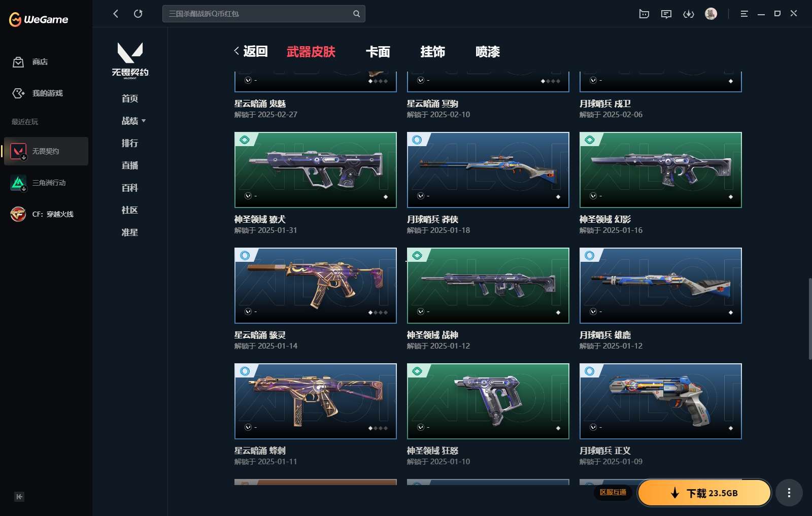The image size is (812, 516).
Task: Click the 下载 23.5GB download button
Action: coord(704,493)
